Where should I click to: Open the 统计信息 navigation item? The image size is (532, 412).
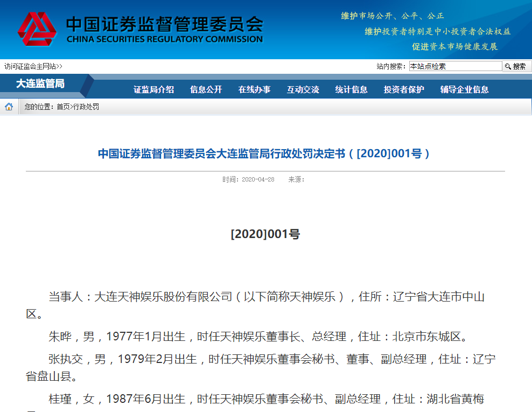(351, 89)
